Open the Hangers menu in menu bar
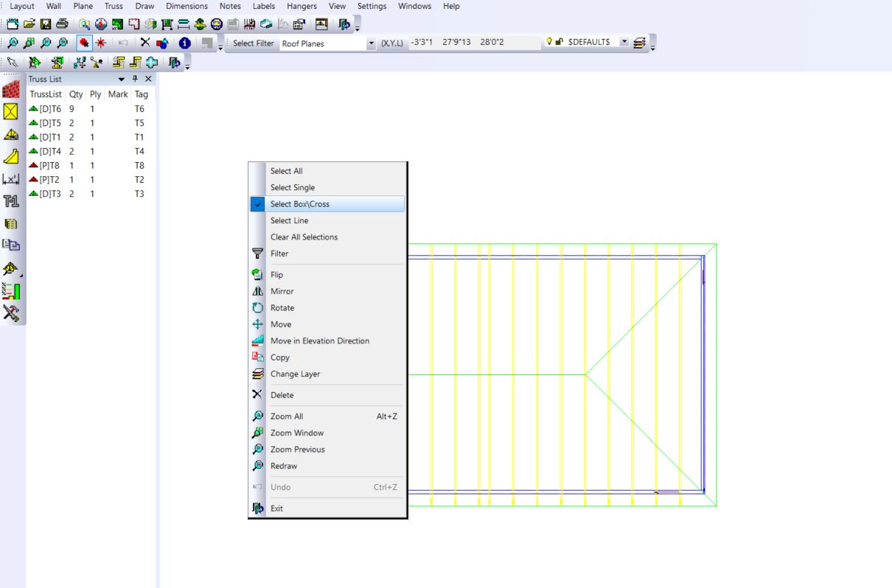 point(302,6)
